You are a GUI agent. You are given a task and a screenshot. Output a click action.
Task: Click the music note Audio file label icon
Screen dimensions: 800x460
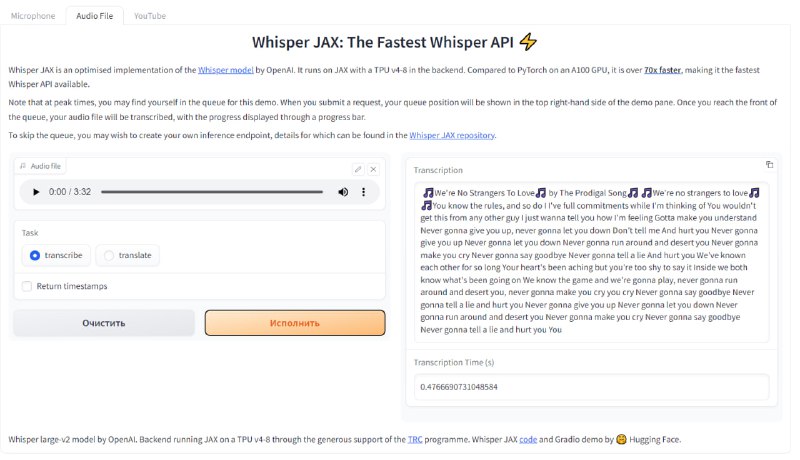pos(22,166)
